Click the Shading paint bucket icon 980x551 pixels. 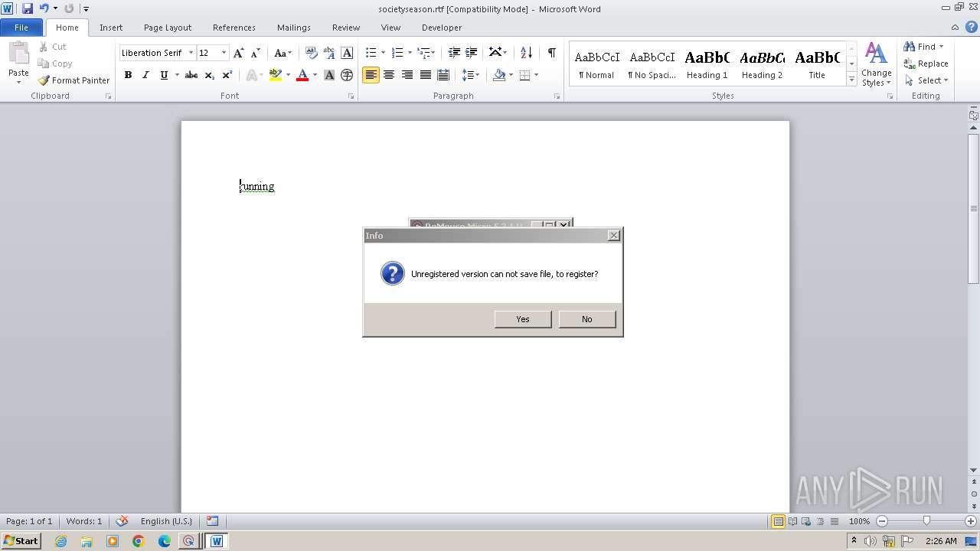click(499, 75)
